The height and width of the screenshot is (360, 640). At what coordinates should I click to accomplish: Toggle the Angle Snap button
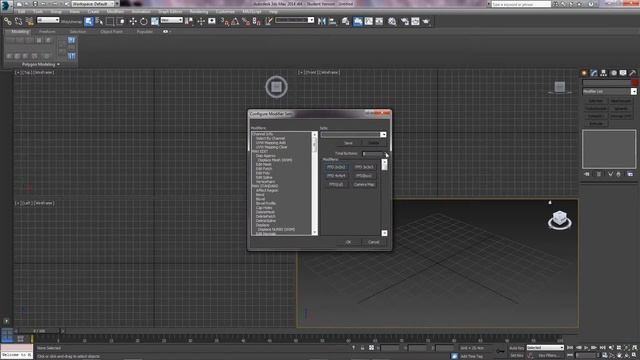(x=235, y=21)
